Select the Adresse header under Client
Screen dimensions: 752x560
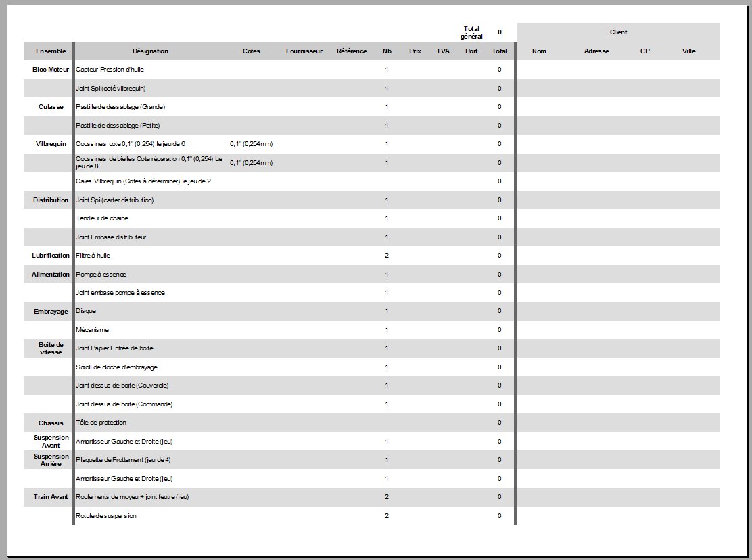[596, 51]
